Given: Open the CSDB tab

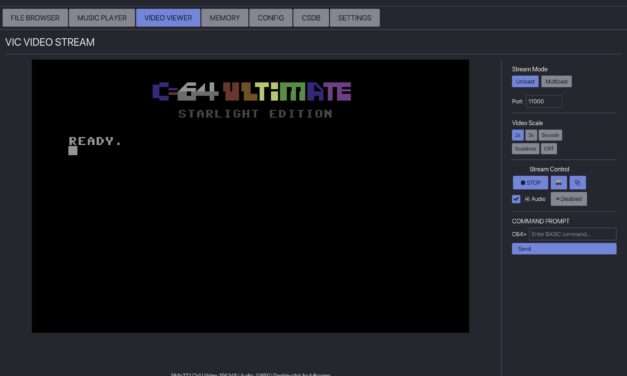Looking at the screenshot, I should click(311, 18).
